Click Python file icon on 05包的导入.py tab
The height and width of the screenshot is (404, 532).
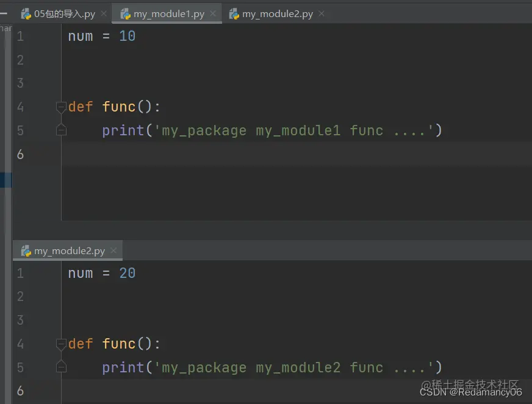(26, 14)
